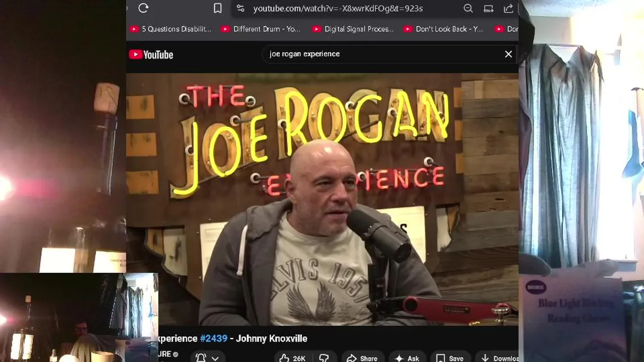This screenshot has height=362, width=644.
Task: Click the cast/install screen icon in address bar
Action: 488,8
